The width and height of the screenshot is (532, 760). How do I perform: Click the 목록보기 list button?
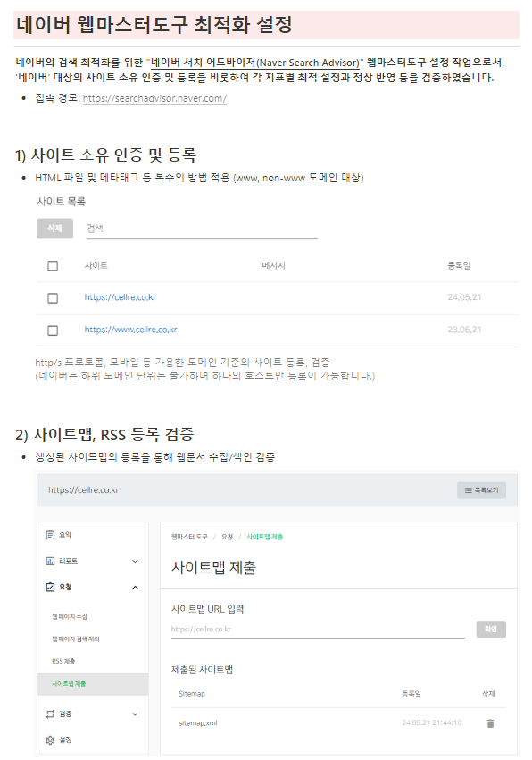coord(481,490)
